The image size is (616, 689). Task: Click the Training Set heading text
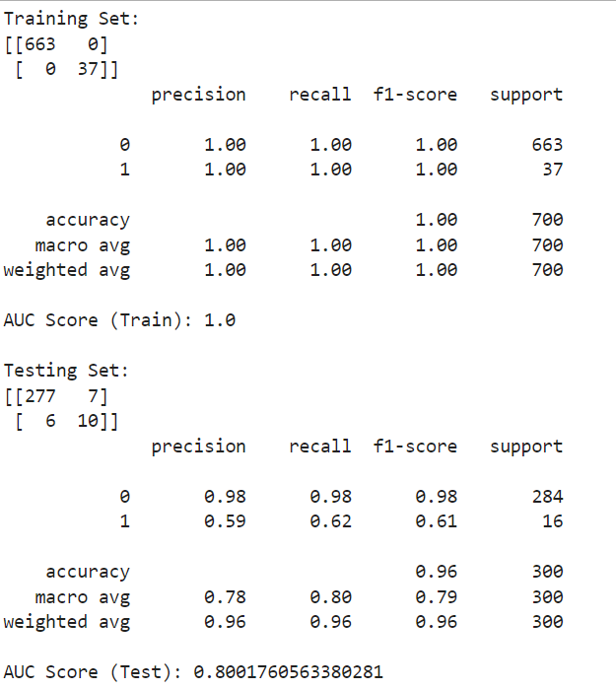coord(71,20)
